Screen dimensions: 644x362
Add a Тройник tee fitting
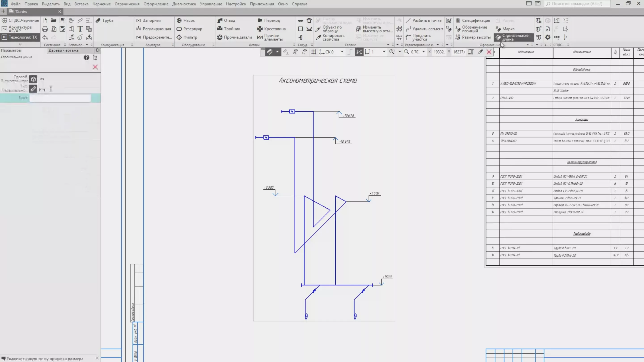point(229,29)
